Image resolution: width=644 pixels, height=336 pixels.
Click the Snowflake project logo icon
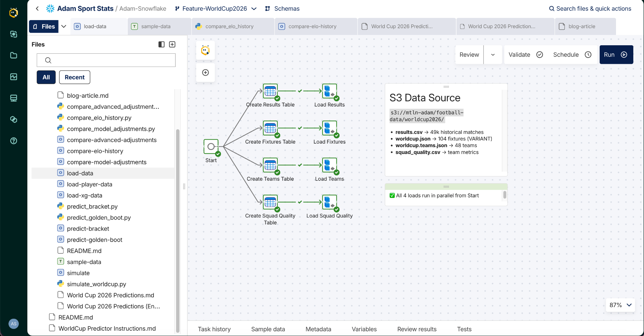coord(50,8)
